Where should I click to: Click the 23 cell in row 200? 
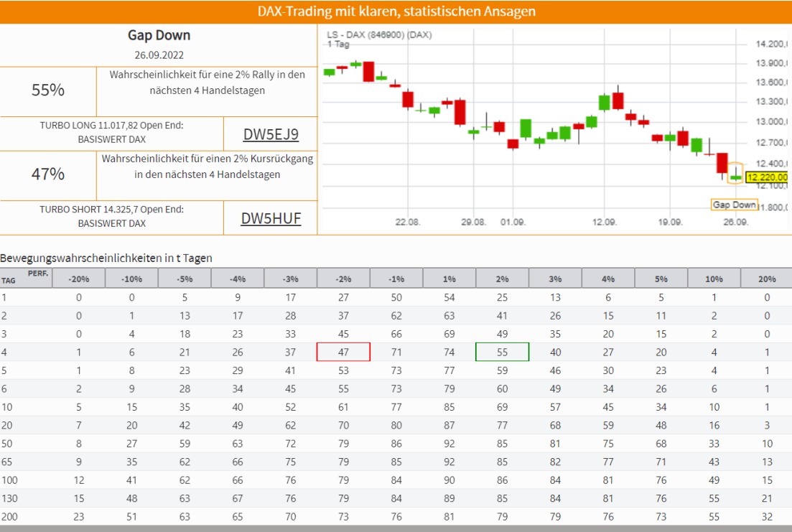pyautogui.click(x=79, y=517)
